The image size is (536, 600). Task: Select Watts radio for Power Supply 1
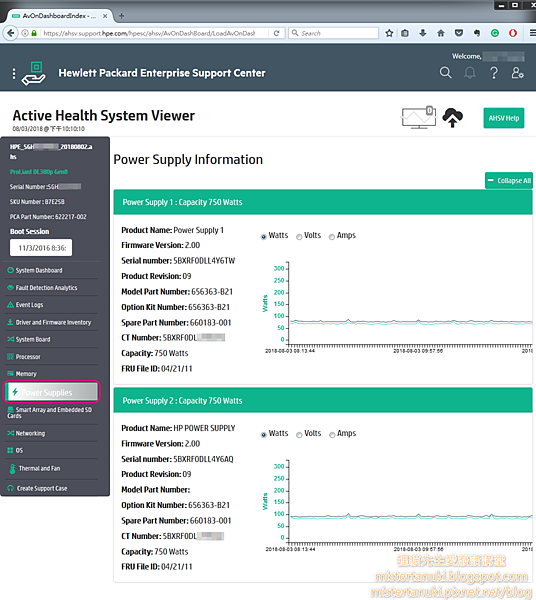[263, 237]
